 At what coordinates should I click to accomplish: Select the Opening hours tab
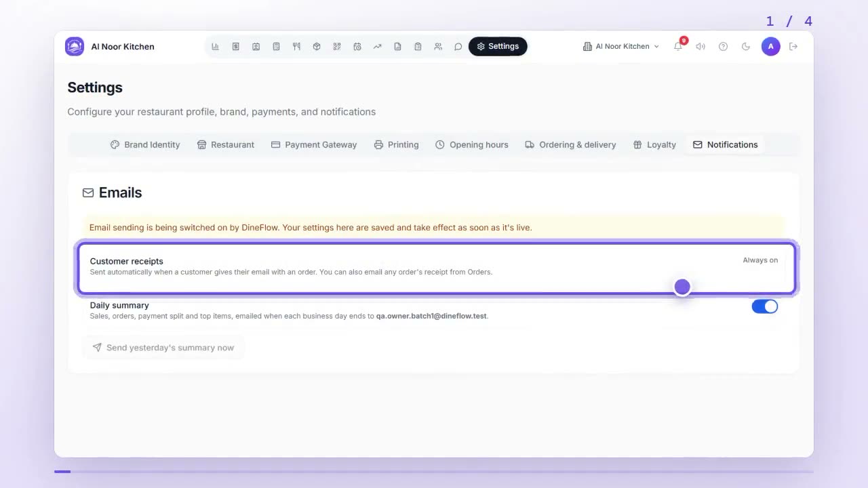coord(472,144)
